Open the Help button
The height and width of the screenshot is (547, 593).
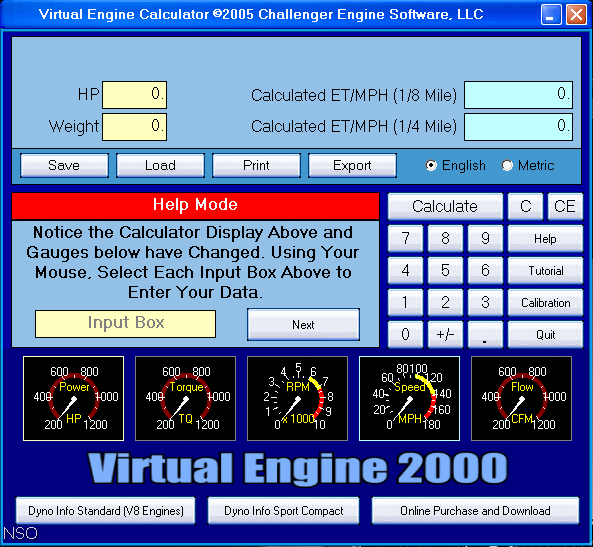coord(545,238)
